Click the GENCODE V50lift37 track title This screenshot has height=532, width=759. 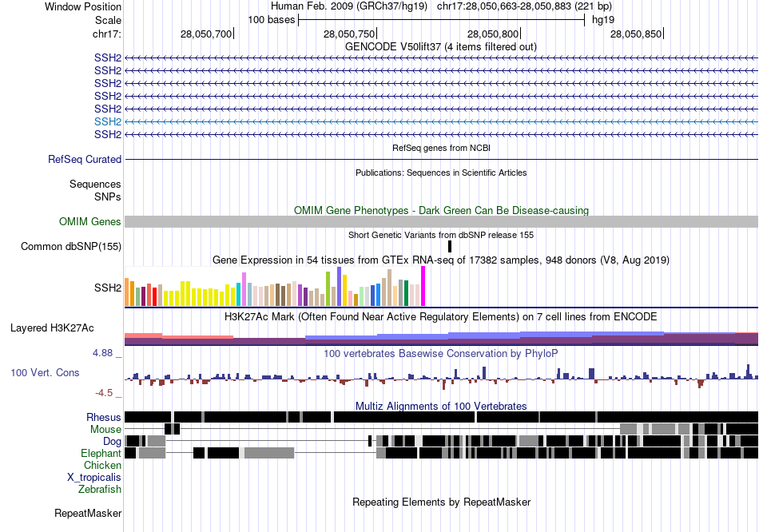tap(440, 47)
